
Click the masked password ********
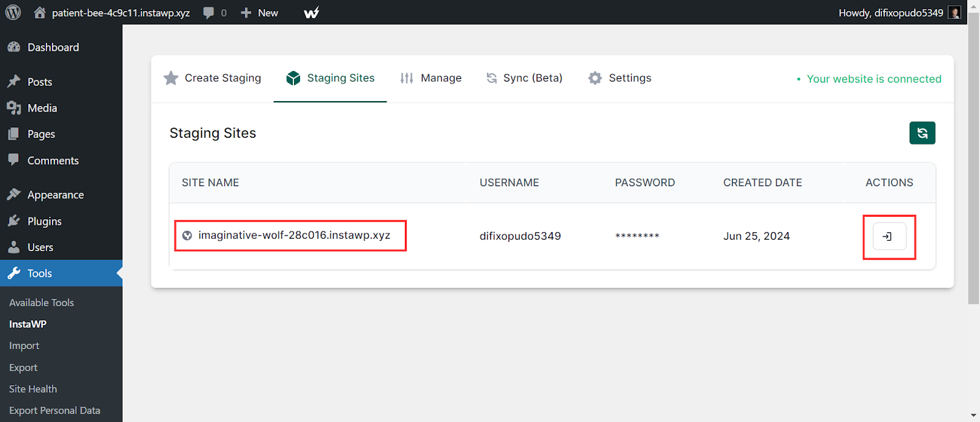637,236
